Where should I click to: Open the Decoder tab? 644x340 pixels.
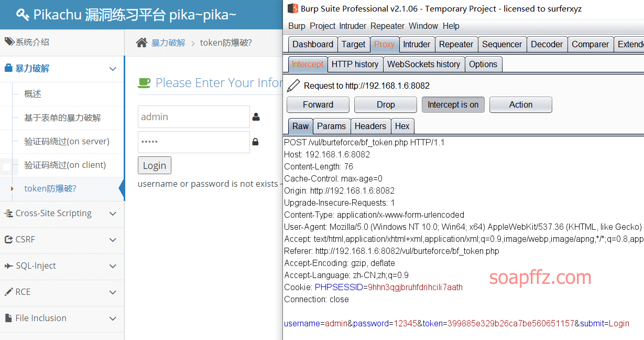coord(547,44)
